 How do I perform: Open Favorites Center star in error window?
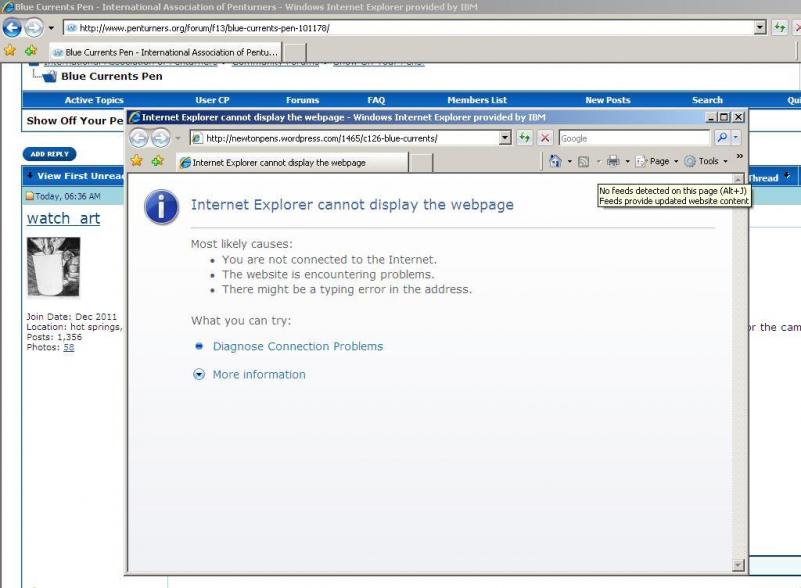click(x=136, y=161)
